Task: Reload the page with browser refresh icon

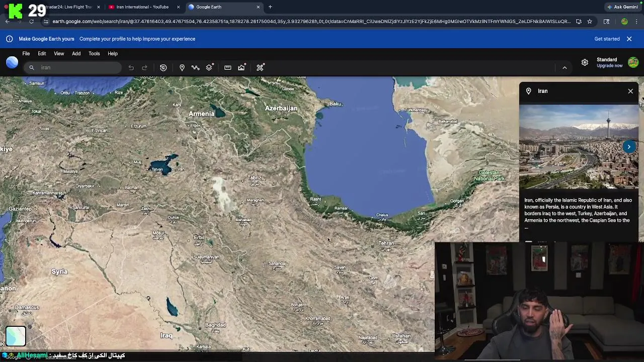Action: pyautogui.click(x=31, y=22)
